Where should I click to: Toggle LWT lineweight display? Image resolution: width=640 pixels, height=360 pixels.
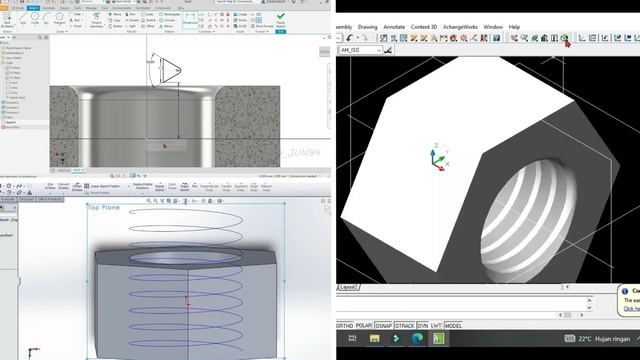pyautogui.click(x=436, y=326)
